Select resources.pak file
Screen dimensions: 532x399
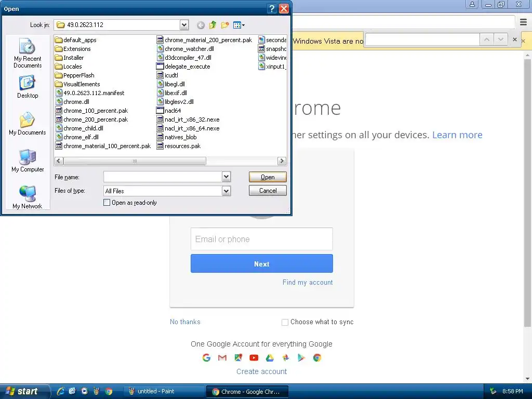coord(179,146)
